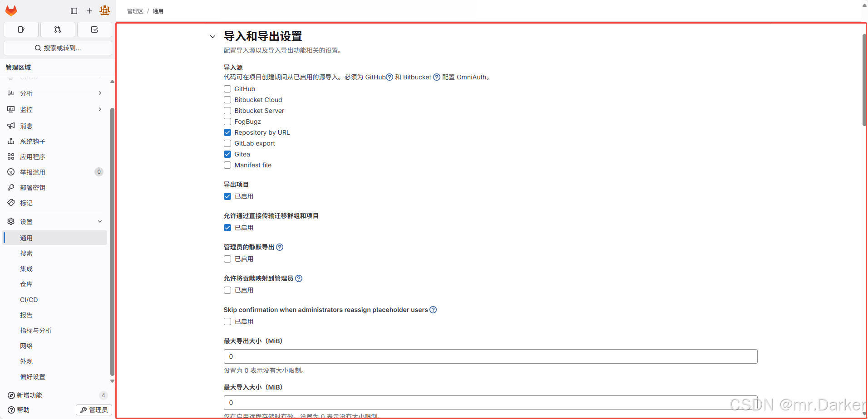
Task: Click the GitHub help question icon
Action: [x=390, y=77]
